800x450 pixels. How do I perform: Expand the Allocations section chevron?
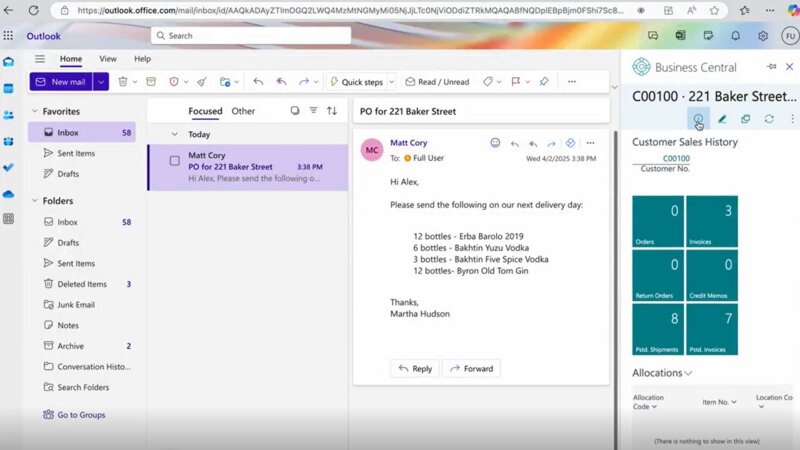pos(688,373)
